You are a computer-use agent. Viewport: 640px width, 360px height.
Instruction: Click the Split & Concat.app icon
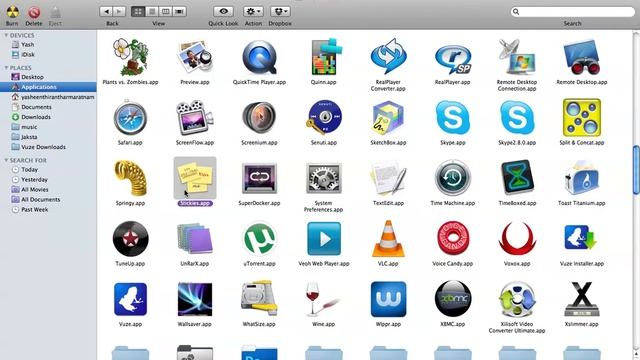point(582,118)
